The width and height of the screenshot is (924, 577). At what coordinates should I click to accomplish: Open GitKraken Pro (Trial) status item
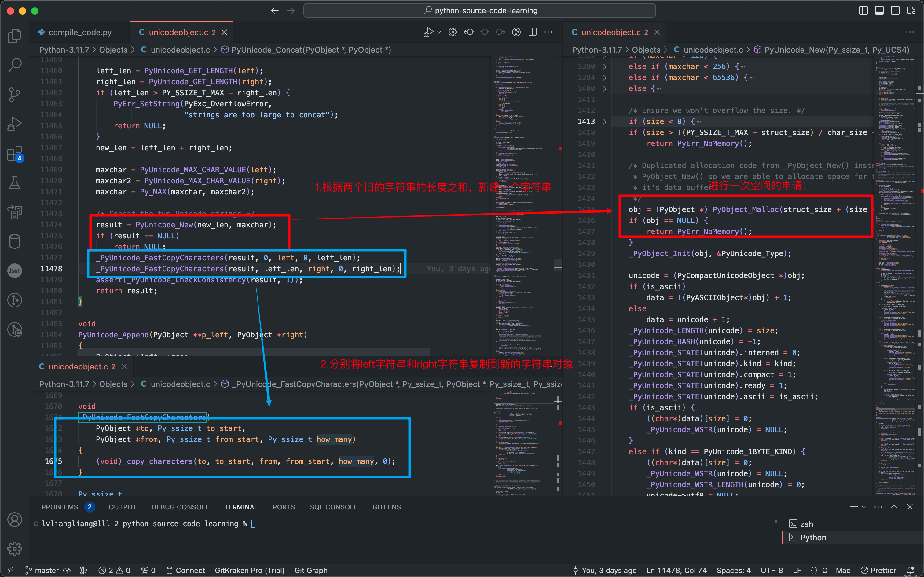pos(250,571)
